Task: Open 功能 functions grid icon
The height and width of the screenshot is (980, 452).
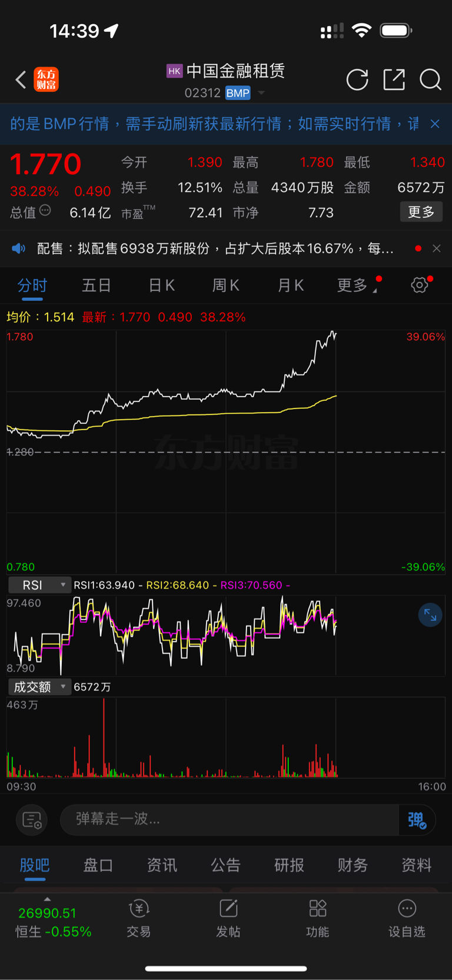Action: 318,918
